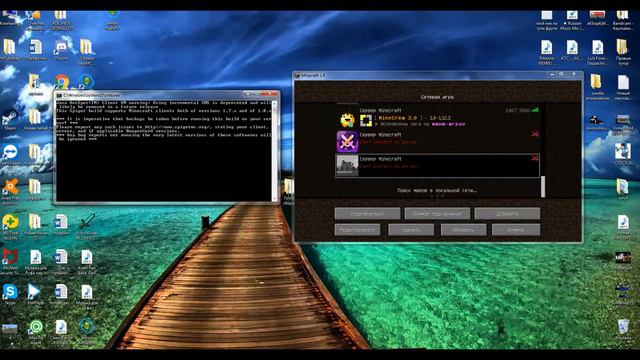Click the Отмена (Cancel) button in Minecraft
This screenshot has width=640, height=360.
point(516,230)
